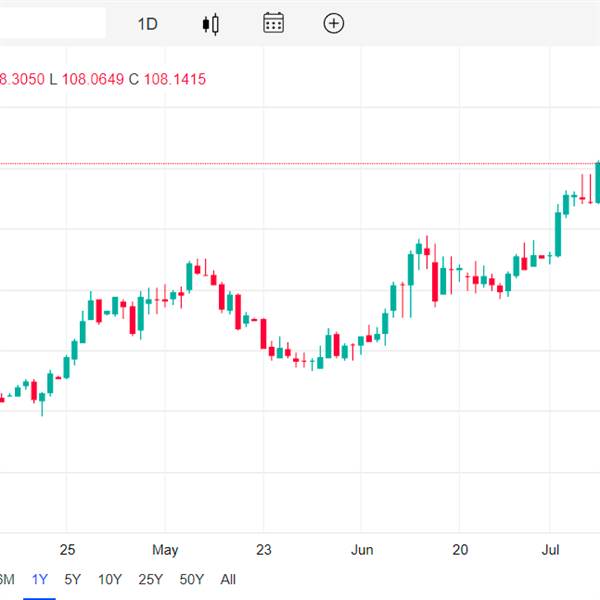
Task: Select the 25Y time range
Action: (x=151, y=579)
